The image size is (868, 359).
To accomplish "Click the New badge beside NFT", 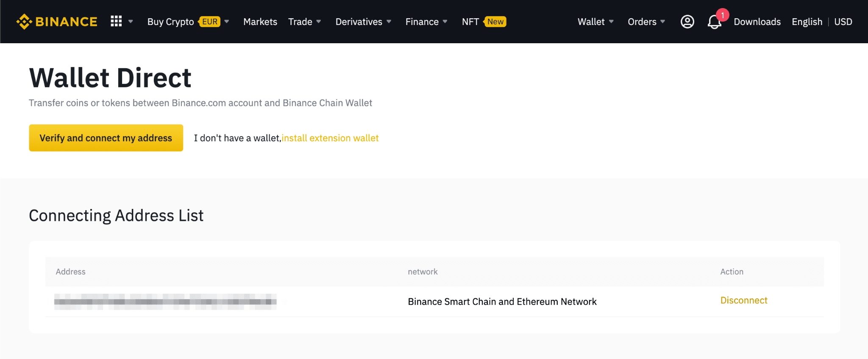I will pos(495,22).
